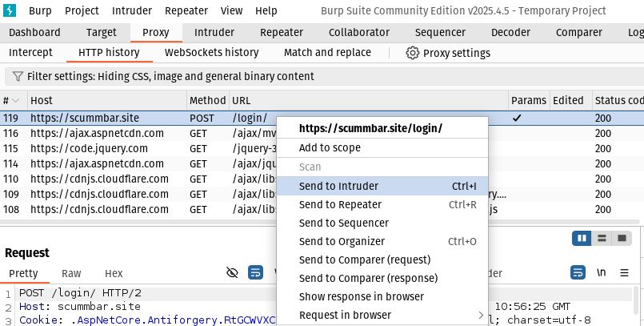Screen dimensions: 644x326
Task: Open the Project menu
Action: pos(82,10)
